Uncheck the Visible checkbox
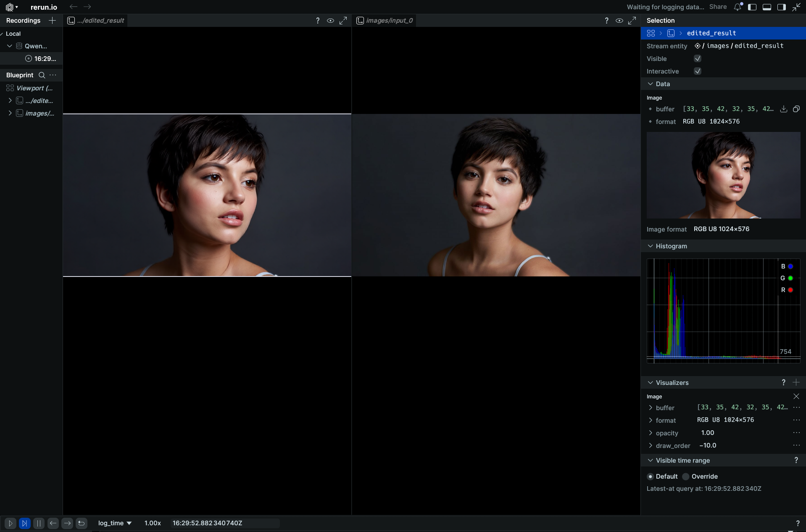 pyautogui.click(x=698, y=59)
